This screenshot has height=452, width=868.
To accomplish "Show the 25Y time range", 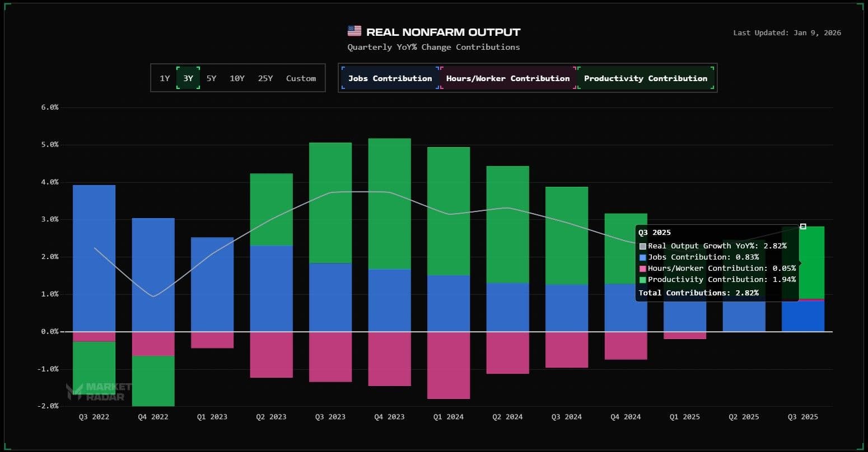I will (x=265, y=78).
